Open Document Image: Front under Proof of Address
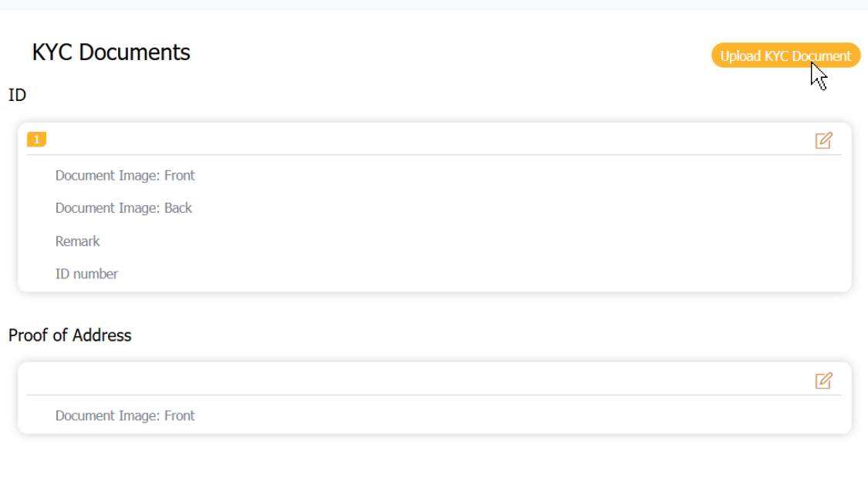The height and width of the screenshot is (488, 868). click(x=125, y=416)
